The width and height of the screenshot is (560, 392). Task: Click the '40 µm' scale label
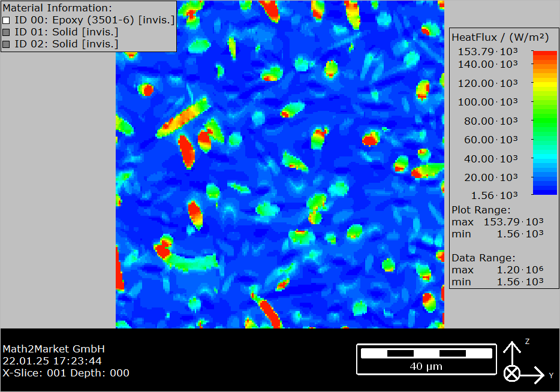426,367
